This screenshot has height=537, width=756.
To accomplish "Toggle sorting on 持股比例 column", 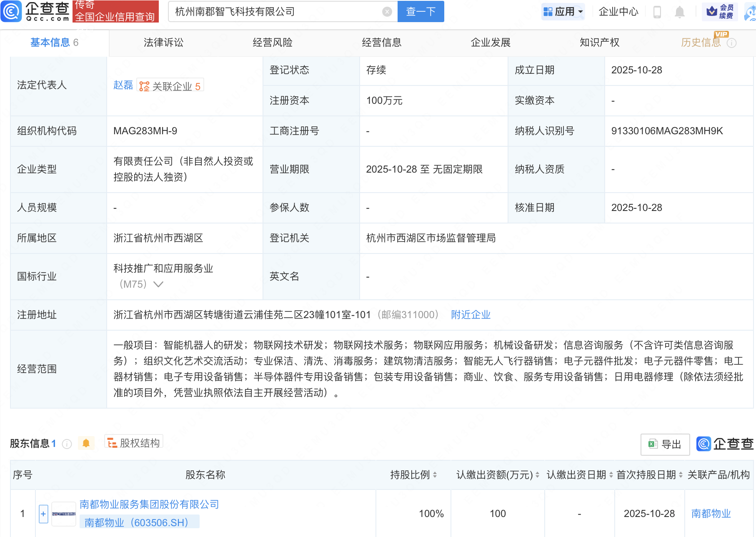I will (x=435, y=475).
